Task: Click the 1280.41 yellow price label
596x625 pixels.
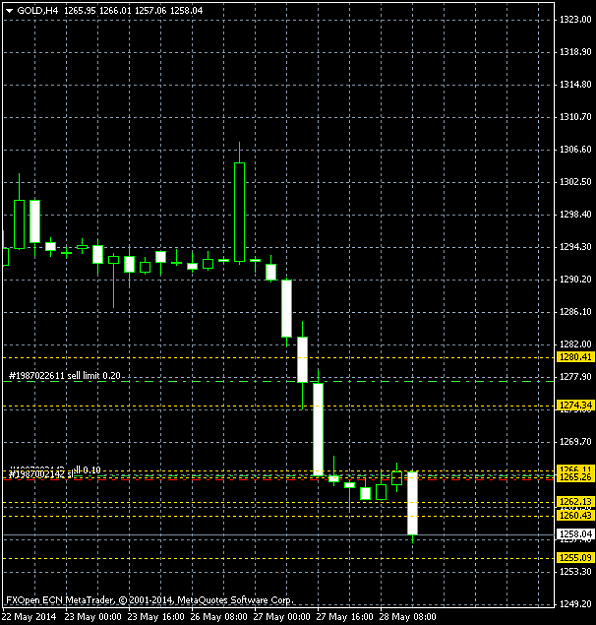Action: point(575,357)
